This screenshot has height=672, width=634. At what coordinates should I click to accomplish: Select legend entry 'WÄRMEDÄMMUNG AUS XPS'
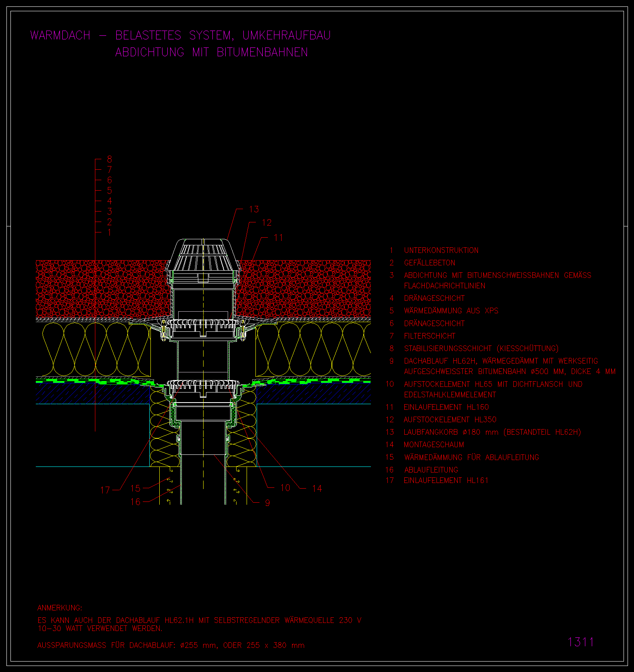[x=451, y=310]
